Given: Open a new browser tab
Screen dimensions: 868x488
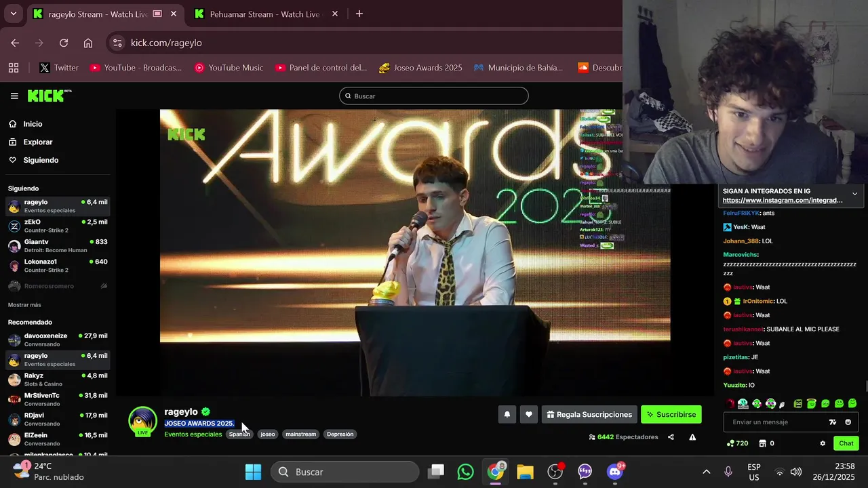Looking at the screenshot, I should pos(359,14).
